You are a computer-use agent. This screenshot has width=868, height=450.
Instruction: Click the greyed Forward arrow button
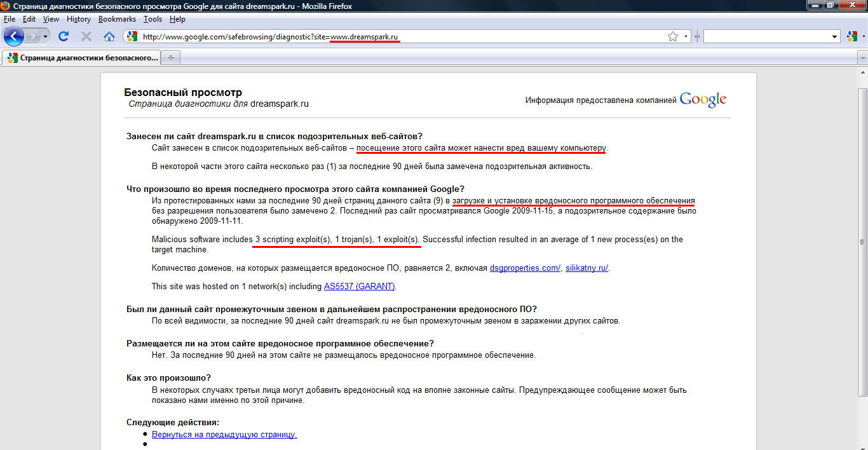pyautogui.click(x=32, y=36)
